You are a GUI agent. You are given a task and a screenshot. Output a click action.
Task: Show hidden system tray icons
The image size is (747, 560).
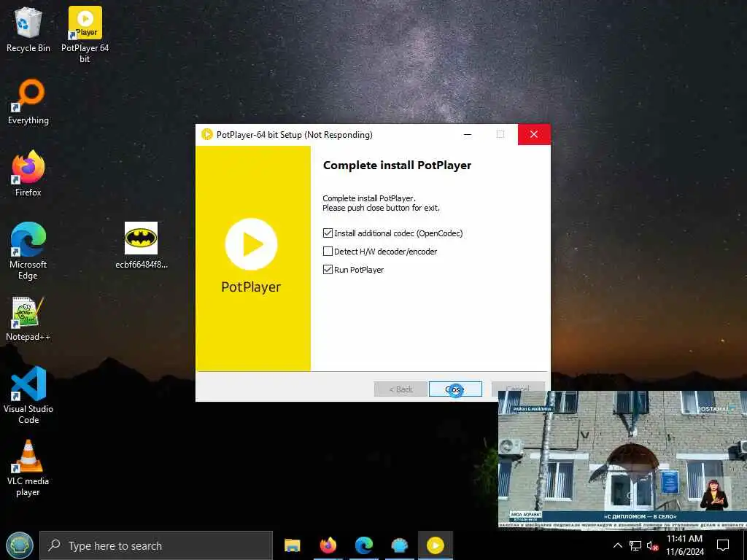point(617,545)
